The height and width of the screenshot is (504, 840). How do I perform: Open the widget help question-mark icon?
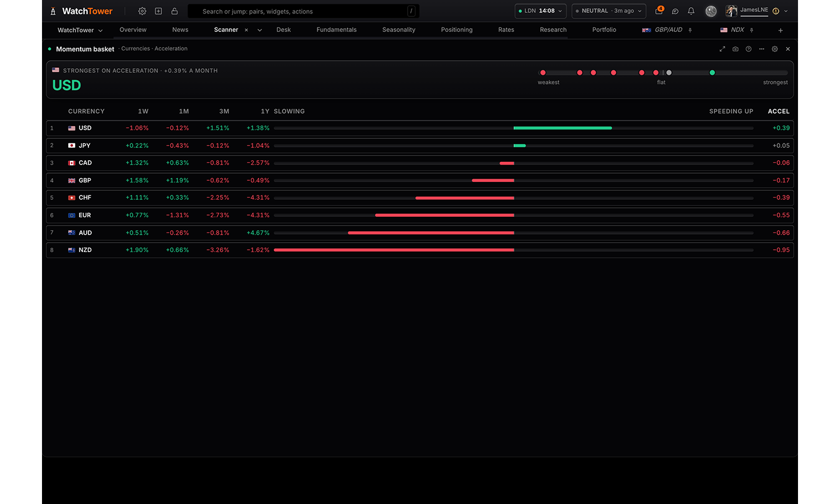(749, 49)
